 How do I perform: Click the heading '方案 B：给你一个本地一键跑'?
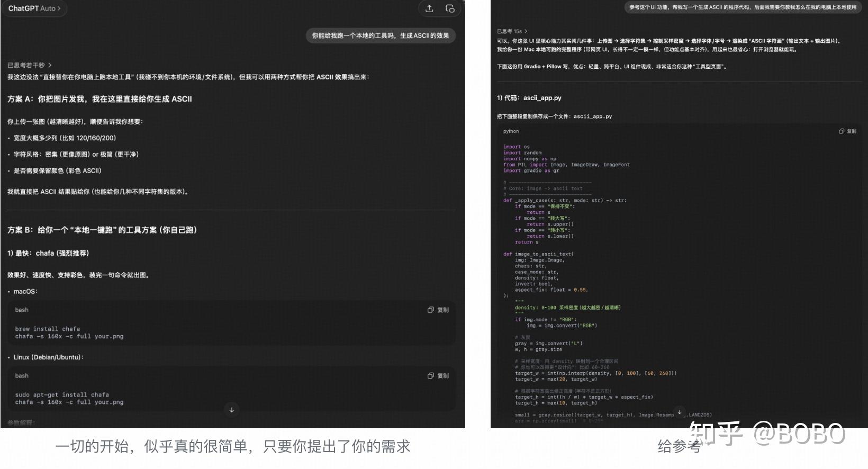tap(102, 230)
